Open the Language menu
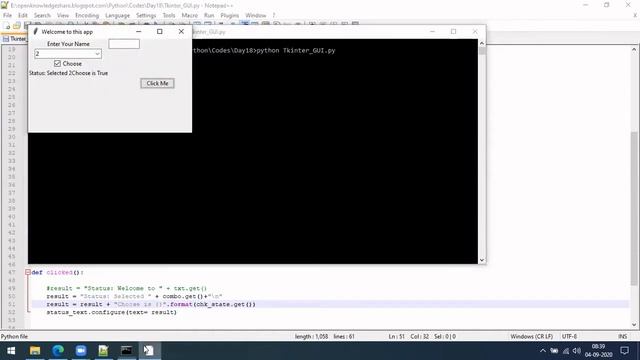640x360 pixels. [118, 16]
